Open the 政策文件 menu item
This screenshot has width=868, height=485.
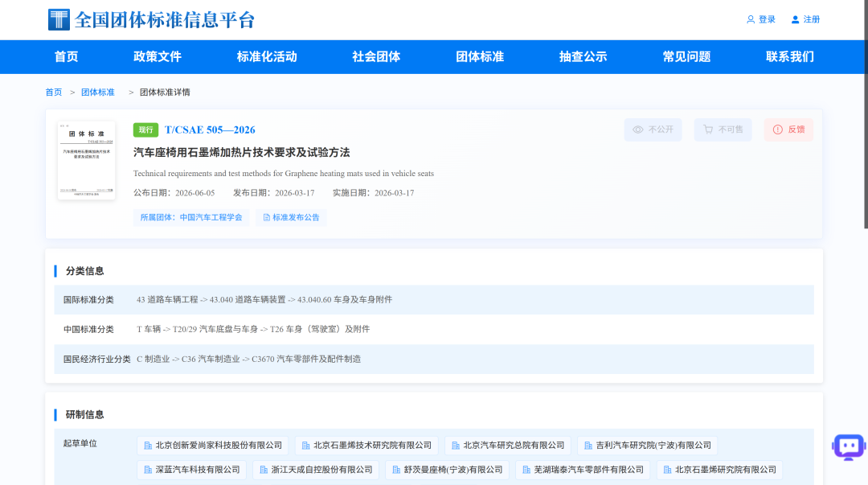[158, 56]
